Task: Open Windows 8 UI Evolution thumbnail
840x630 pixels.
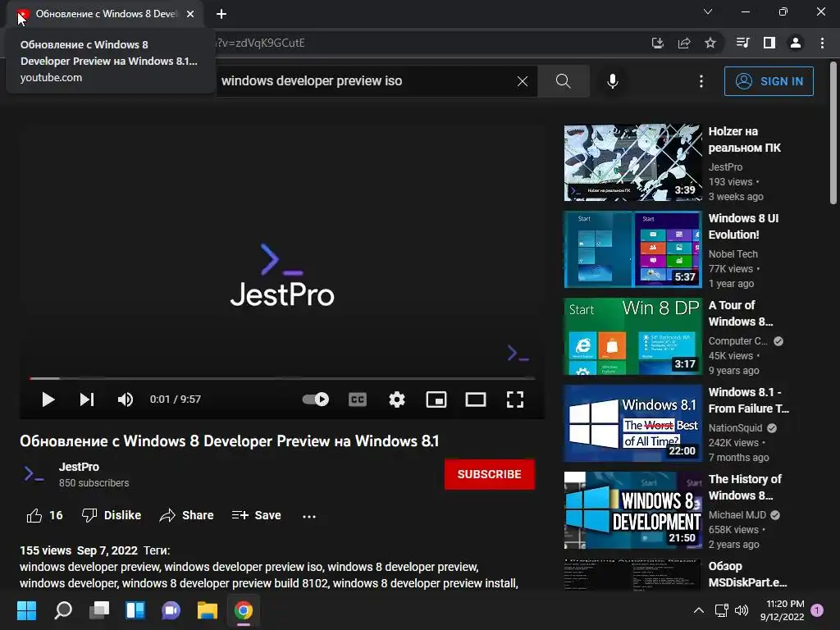Action: click(632, 249)
